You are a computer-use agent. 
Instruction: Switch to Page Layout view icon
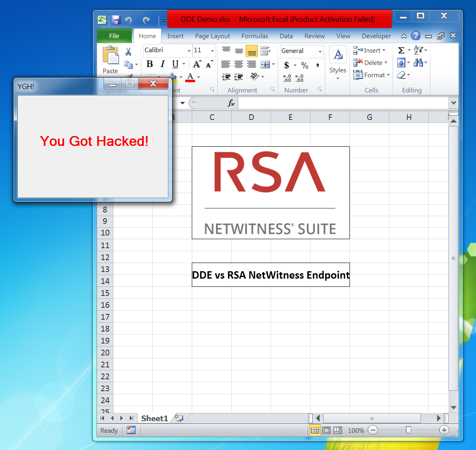[x=327, y=430]
